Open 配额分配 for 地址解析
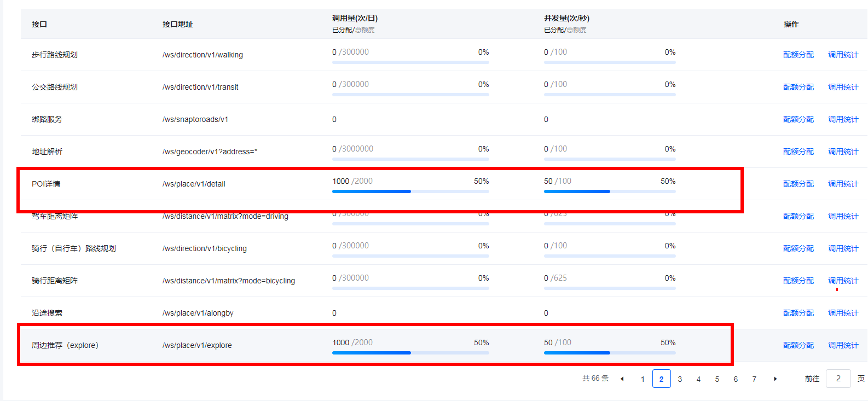The height and width of the screenshot is (401, 868). (x=798, y=152)
